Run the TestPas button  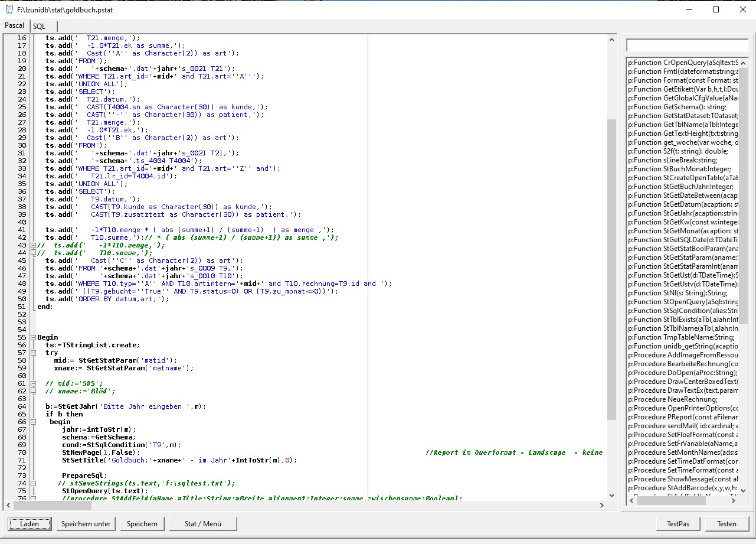(678, 523)
